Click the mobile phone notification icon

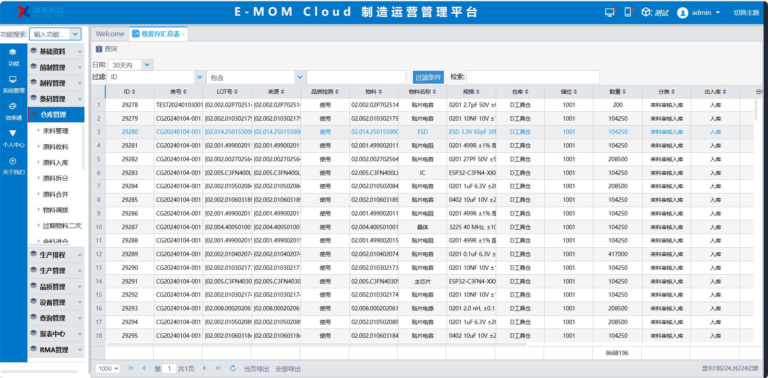628,12
